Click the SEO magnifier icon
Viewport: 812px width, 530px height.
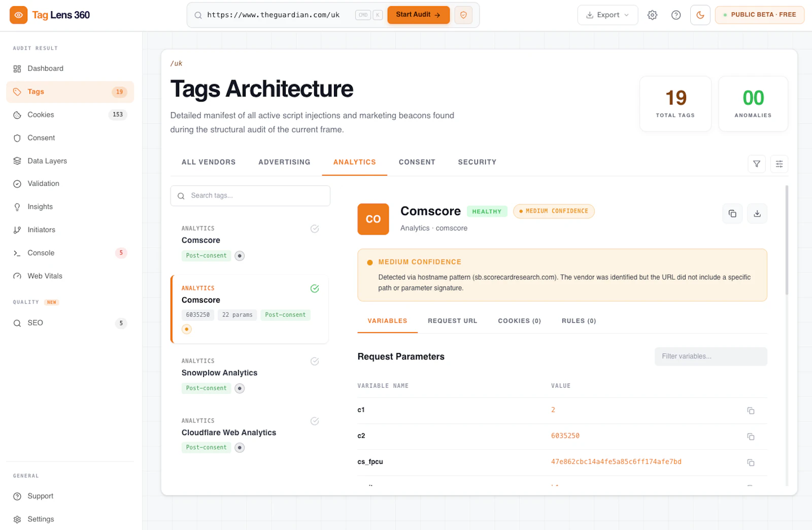(x=17, y=323)
